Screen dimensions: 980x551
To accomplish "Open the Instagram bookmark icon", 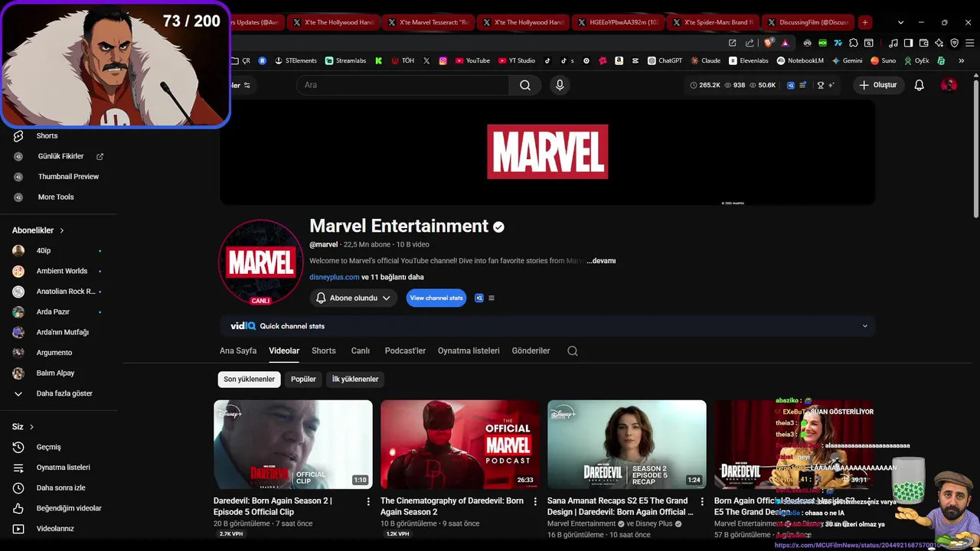I will point(443,60).
